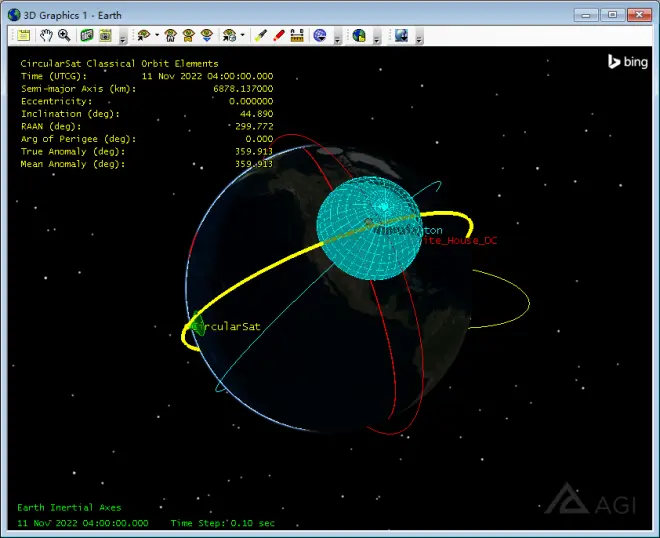Click the yellow camera record icon

pyautogui.click(x=105, y=36)
